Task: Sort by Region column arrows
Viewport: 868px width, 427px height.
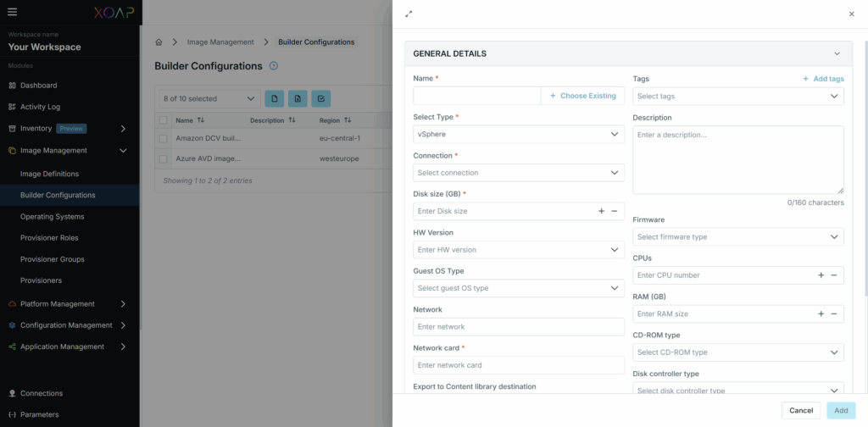Action: (348, 120)
